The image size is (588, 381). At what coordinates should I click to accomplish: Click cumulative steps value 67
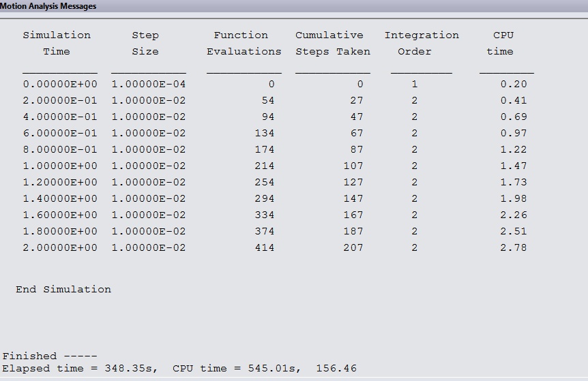click(357, 133)
